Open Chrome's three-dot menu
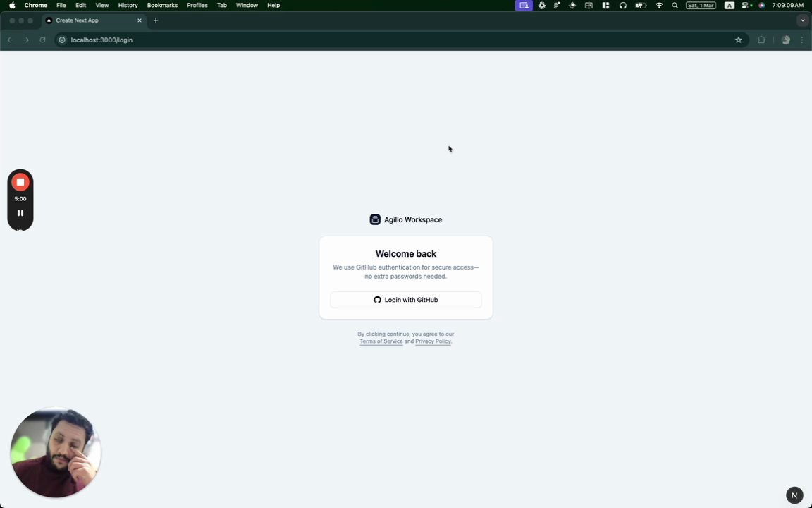Image resolution: width=812 pixels, height=508 pixels. tap(801, 40)
